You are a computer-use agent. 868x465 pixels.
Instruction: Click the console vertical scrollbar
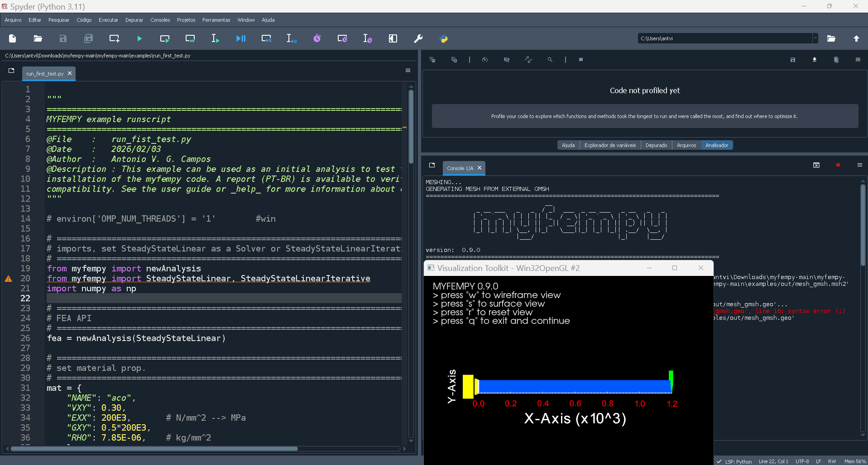[863, 224]
